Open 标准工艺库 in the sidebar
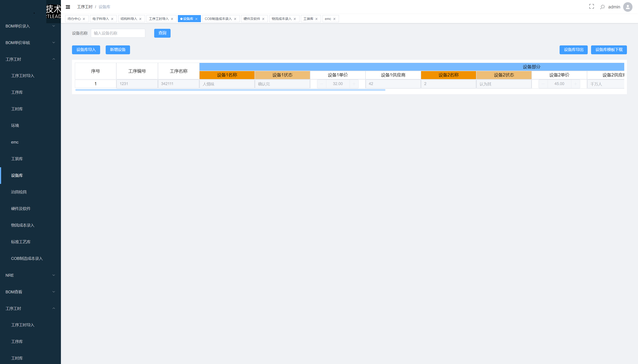The image size is (638, 364). pos(30,242)
